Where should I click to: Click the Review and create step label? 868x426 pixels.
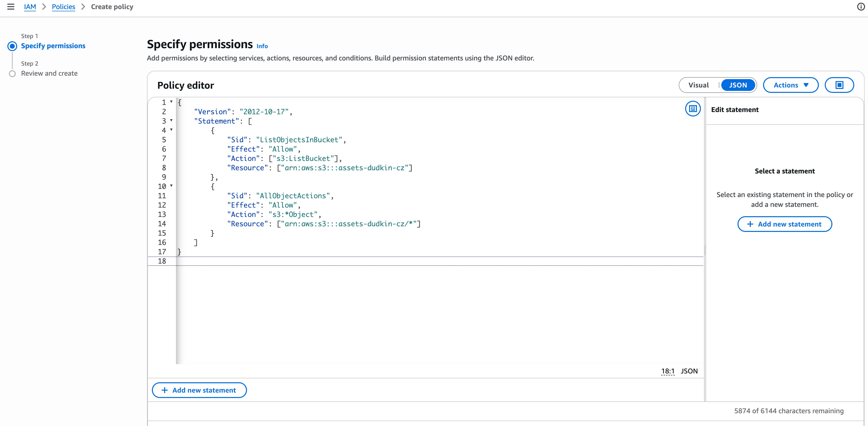(x=49, y=73)
